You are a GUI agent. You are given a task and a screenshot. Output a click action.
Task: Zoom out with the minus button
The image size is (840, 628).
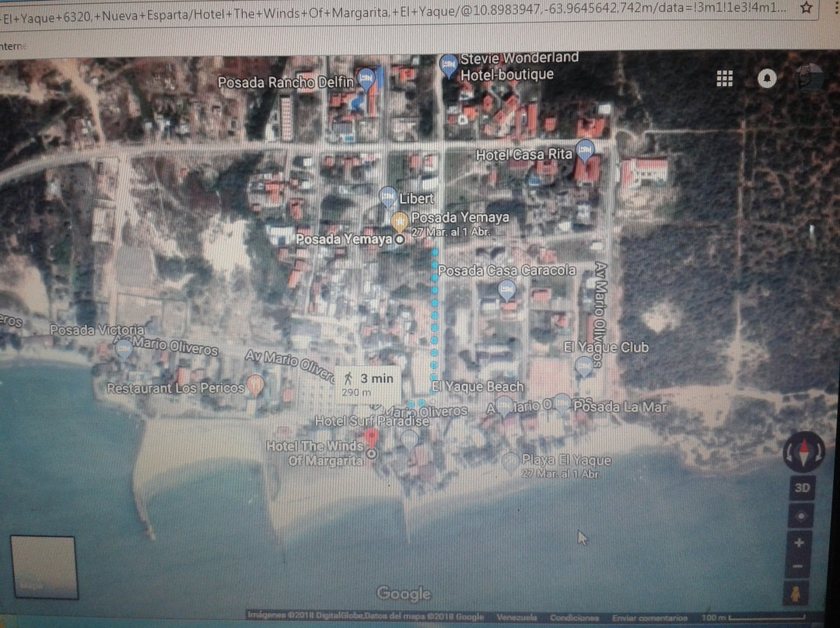click(x=799, y=567)
